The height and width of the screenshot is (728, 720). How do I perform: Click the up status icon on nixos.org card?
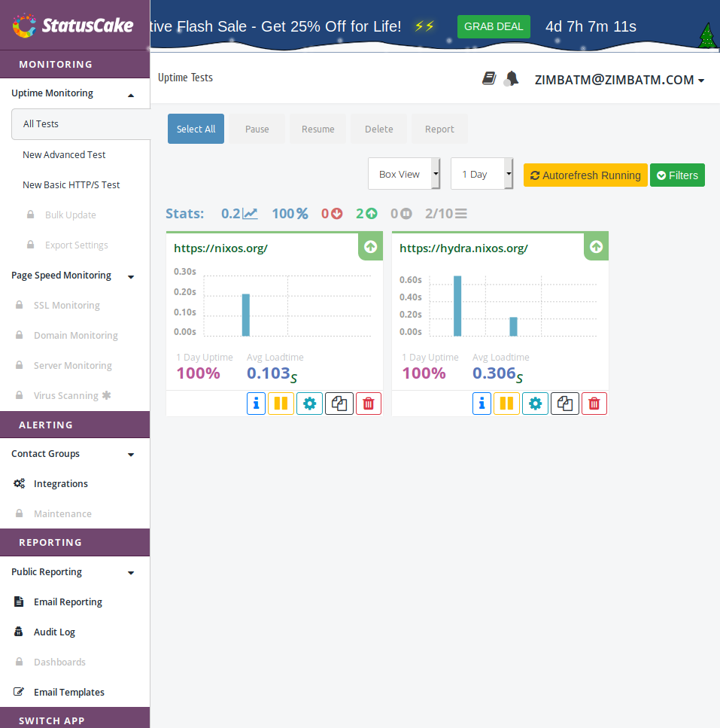pos(371,246)
